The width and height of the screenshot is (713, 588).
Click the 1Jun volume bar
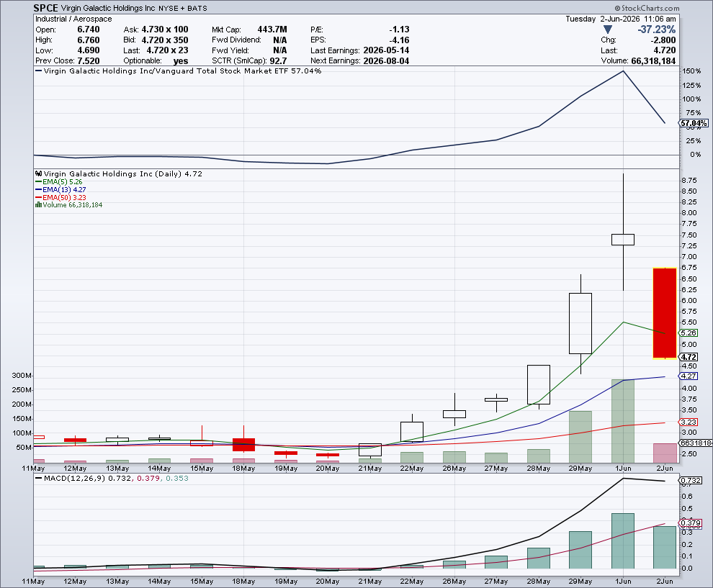tap(623, 421)
